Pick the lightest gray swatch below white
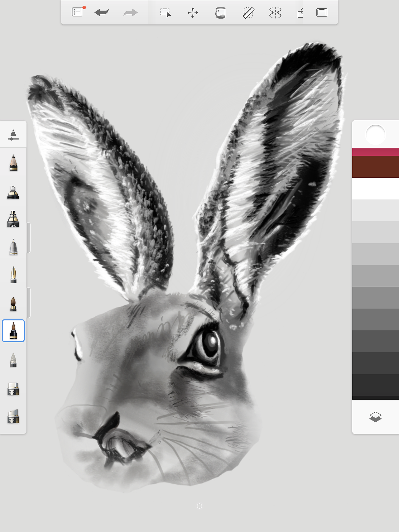 point(376,210)
